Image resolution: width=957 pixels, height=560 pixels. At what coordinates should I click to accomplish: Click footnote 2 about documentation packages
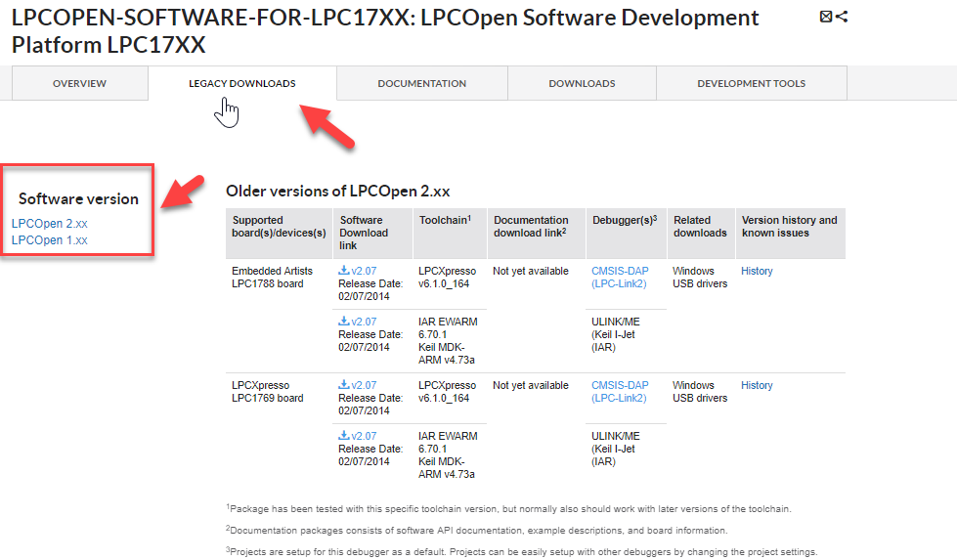477,530
